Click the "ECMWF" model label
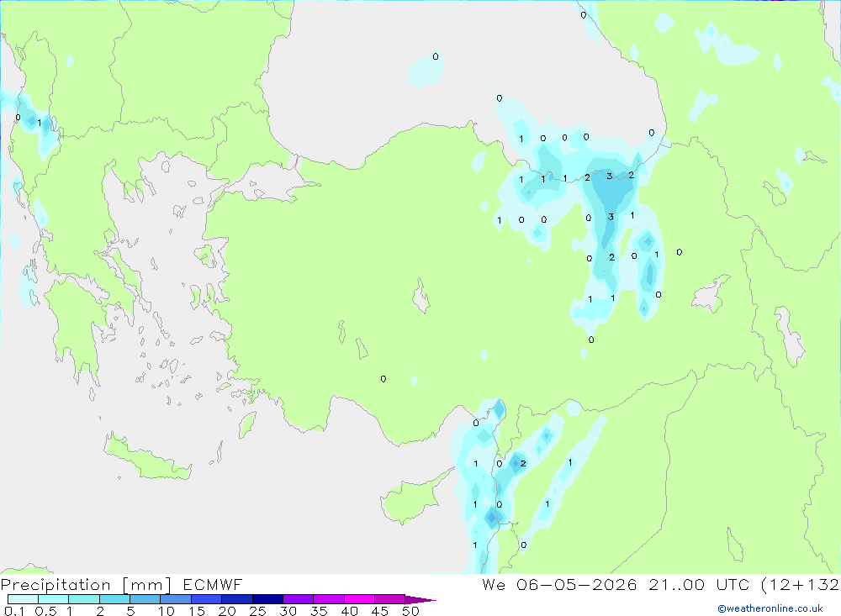 tap(213, 585)
